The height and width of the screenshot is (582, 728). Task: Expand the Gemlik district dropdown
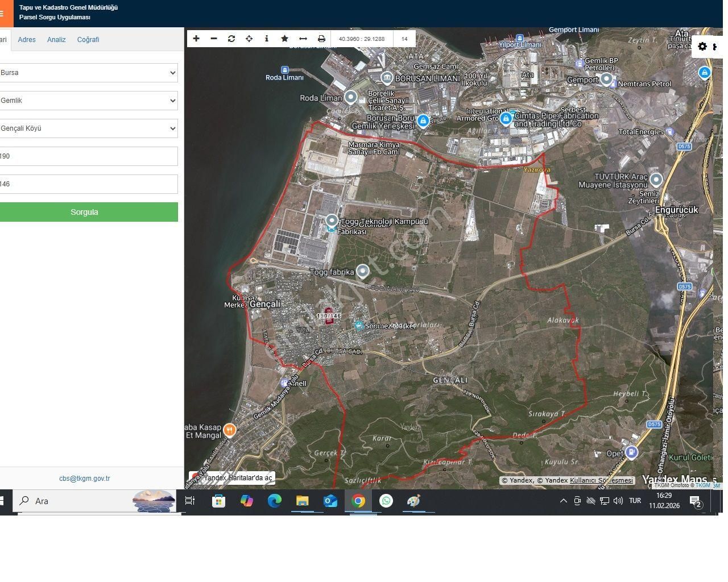pyautogui.click(x=89, y=101)
